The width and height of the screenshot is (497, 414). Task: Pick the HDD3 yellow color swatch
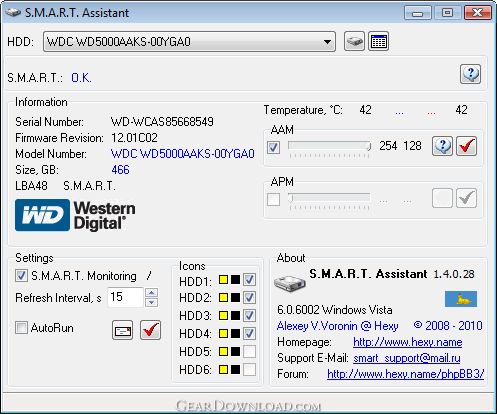tap(223, 316)
